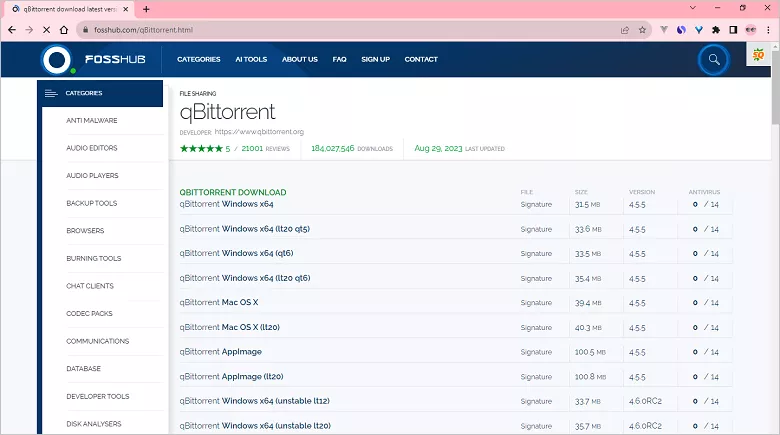Select DEVELOPER TOOLS category
Viewport: 780px width, 435px height.
click(98, 396)
